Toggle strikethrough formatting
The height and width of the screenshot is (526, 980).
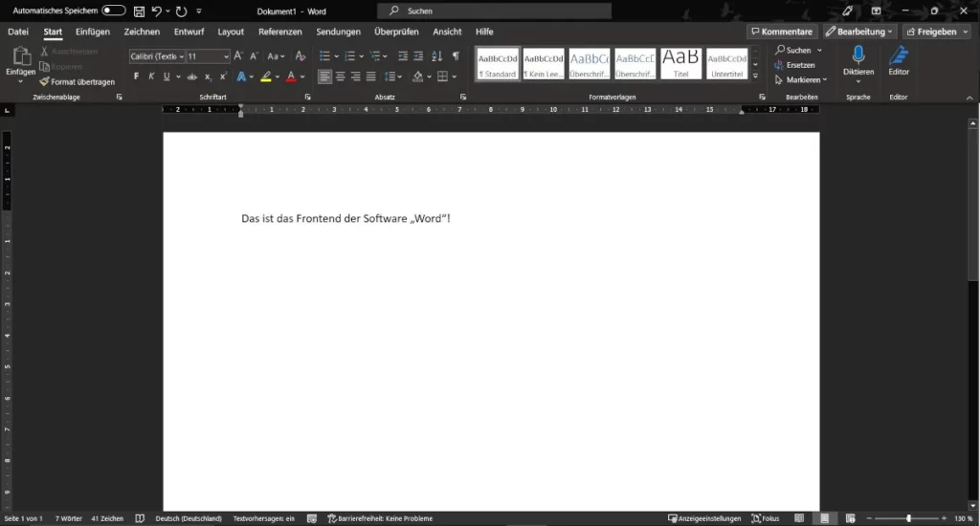(191, 77)
